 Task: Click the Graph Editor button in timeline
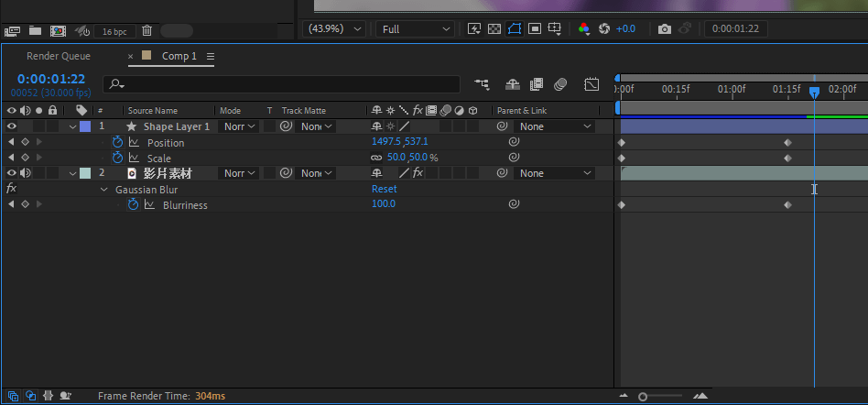pos(591,84)
